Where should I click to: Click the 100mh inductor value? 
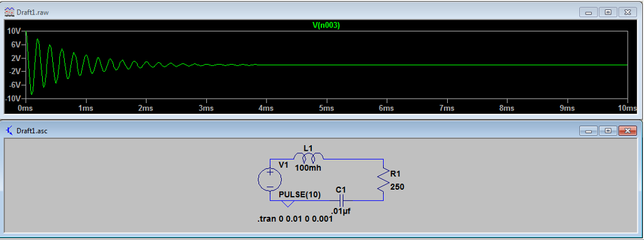[308, 168]
